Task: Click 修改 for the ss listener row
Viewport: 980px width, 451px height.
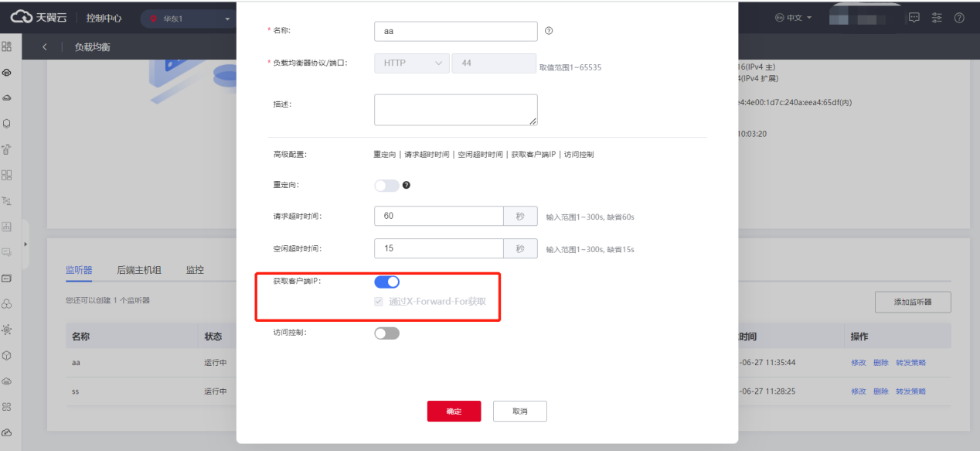Action: point(859,391)
